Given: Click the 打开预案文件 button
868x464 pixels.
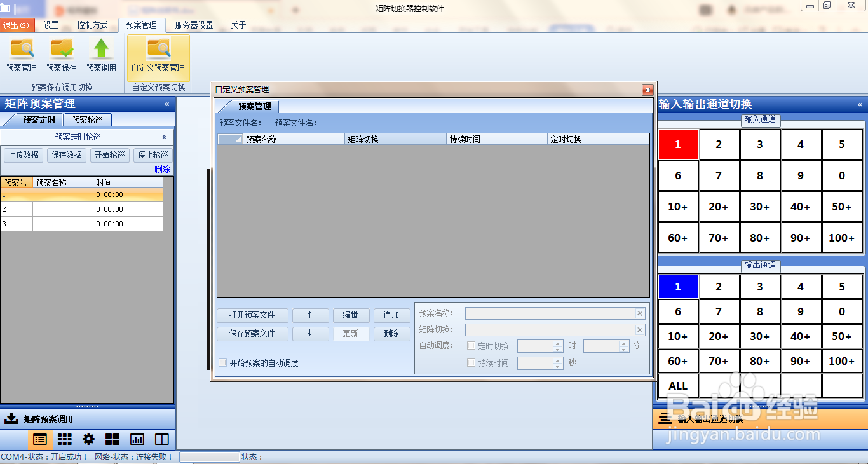Looking at the screenshot, I should click(x=252, y=315).
